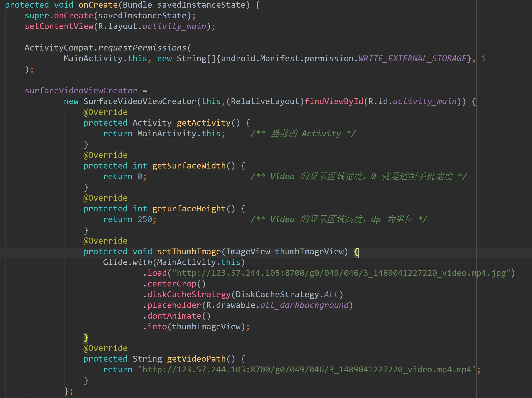Click highlighted closing brace of setThumbImage
The height and width of the screenshot is (398, 532).
pos(86,338)
